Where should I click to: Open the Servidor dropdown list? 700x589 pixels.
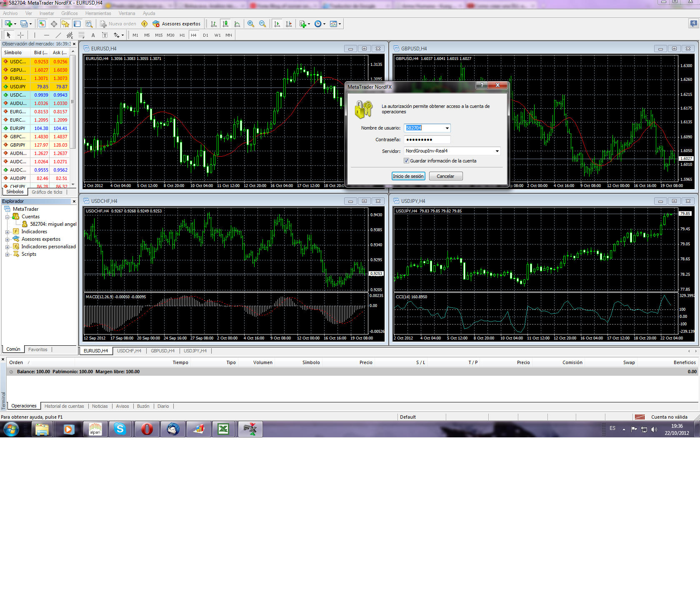pos(497,151)
